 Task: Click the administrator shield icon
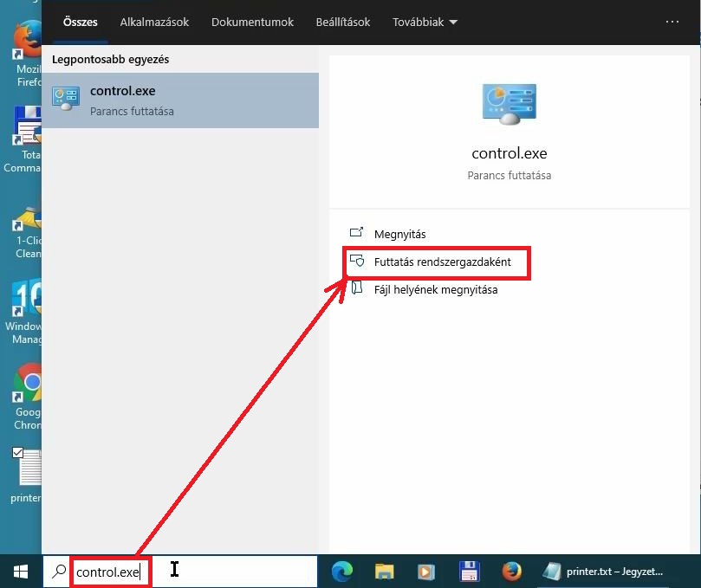(x=357, y=260)
